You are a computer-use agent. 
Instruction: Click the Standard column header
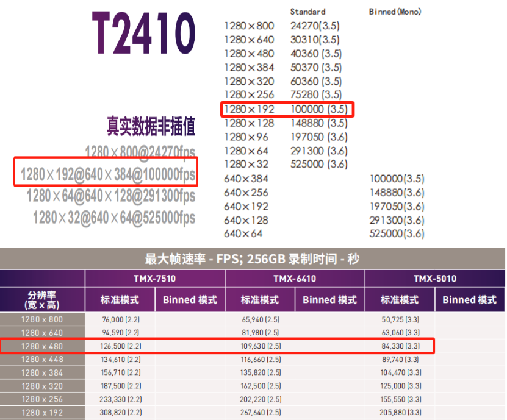[307, 12]
